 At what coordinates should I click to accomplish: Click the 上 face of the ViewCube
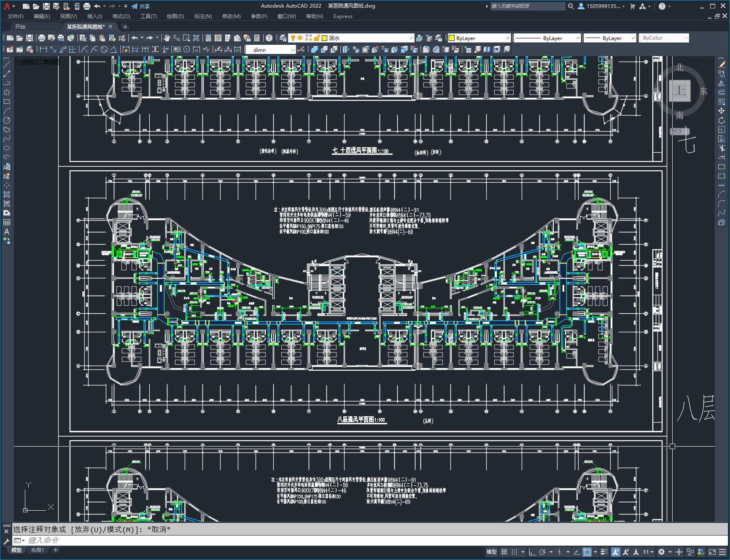pyautogui.click(x=679, y=91)
